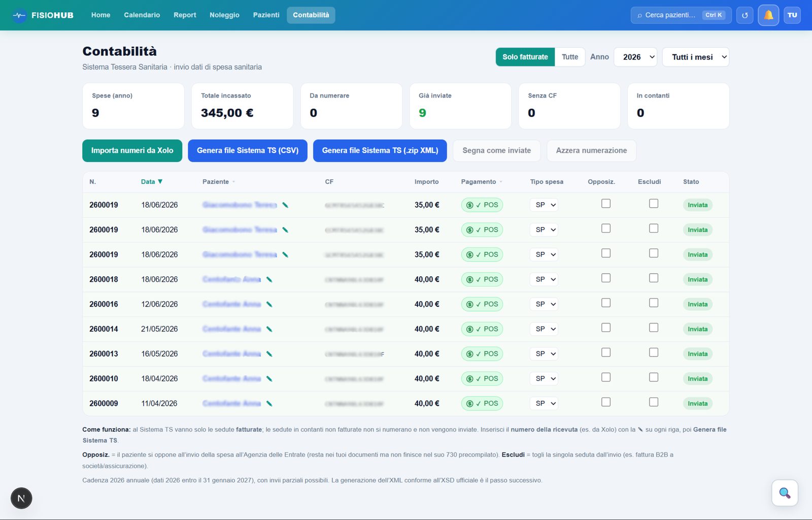Click the POS payment badge on row 2600016
812x520 pixels.
[482, 304]
